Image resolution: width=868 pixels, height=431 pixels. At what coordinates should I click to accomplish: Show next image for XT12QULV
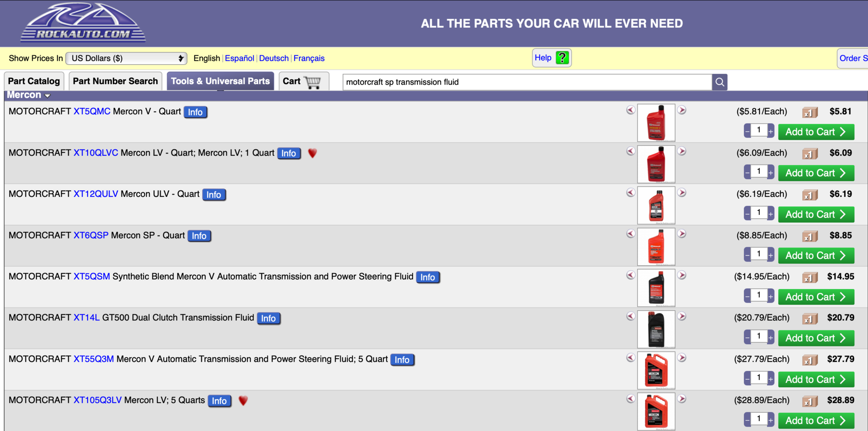682,193
